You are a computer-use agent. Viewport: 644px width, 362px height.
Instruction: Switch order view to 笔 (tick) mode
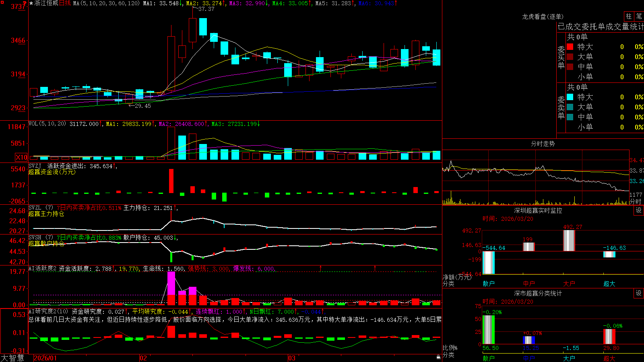(x=639, y=16)
